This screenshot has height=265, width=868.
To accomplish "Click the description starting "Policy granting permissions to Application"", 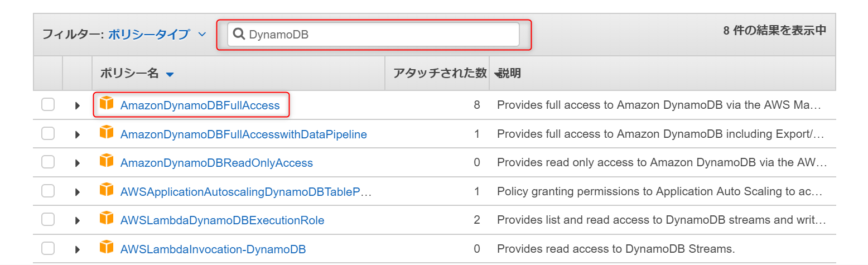I will click(660, 191).
